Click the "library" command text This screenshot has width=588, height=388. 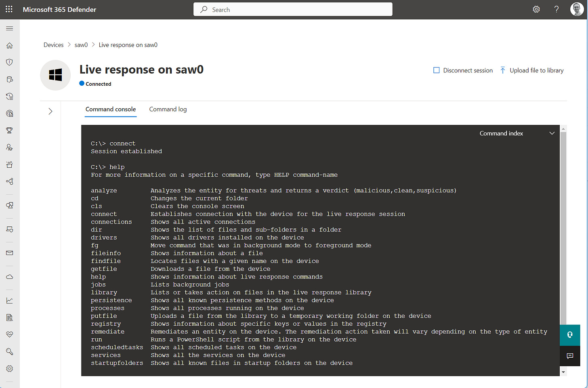pyautogui.click(x=104, y=293)
